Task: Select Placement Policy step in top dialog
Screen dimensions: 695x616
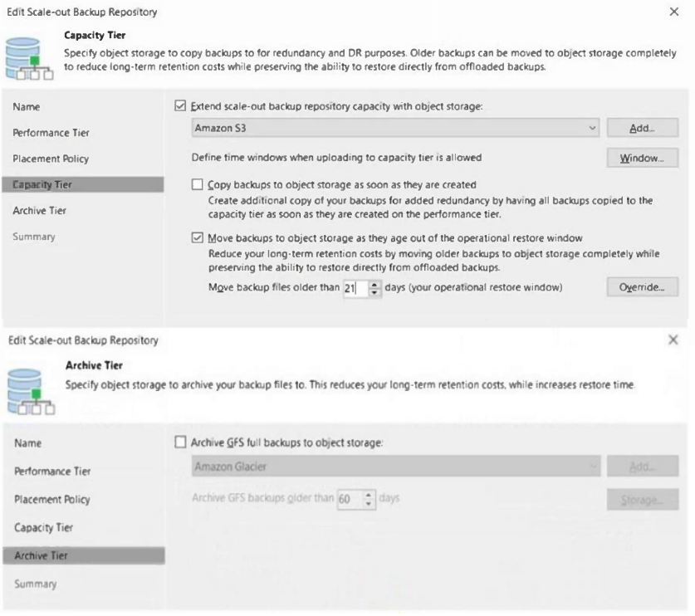Action: tap(51, 159)
